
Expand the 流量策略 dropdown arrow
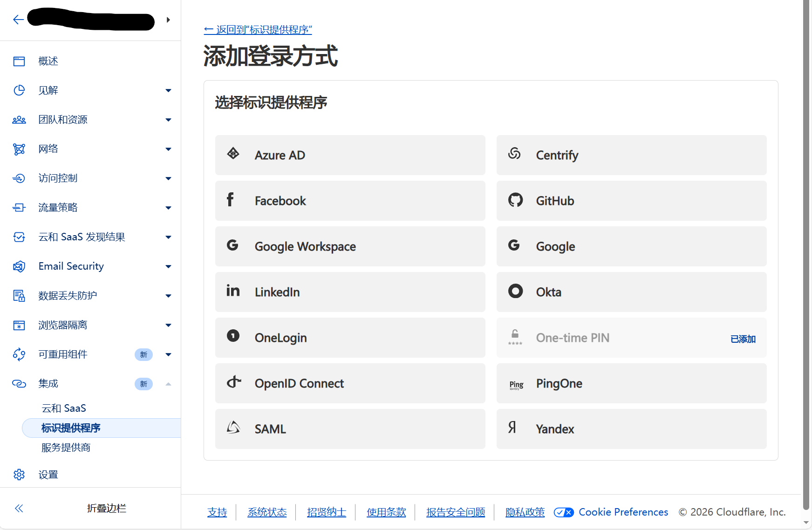[x=168, y=208]
